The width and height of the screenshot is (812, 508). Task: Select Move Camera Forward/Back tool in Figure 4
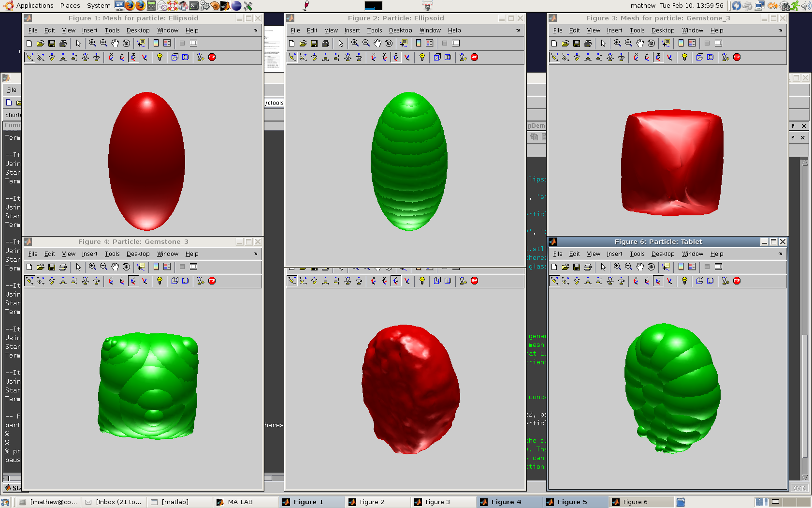(x=74, y=281)
